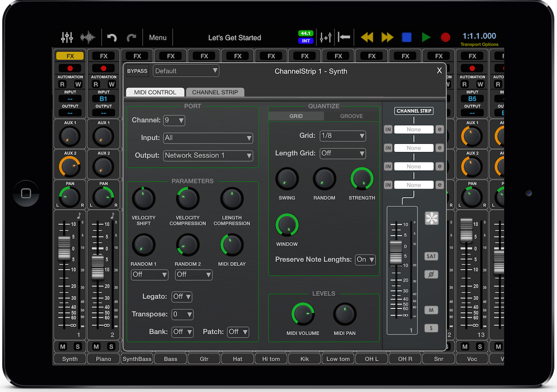Click the return-to-start arrow icon
The image size is (557, 392).
click(x=344, y=37)
